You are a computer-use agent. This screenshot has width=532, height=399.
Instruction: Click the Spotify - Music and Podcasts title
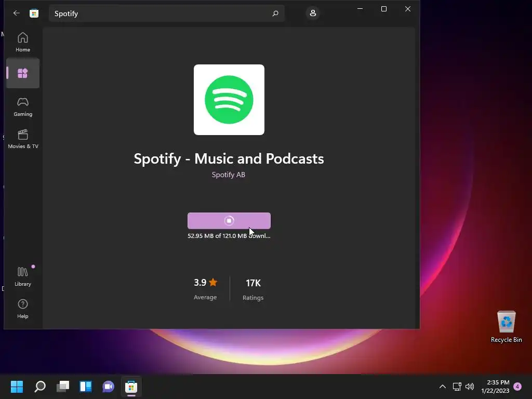(x=229, y=158)
